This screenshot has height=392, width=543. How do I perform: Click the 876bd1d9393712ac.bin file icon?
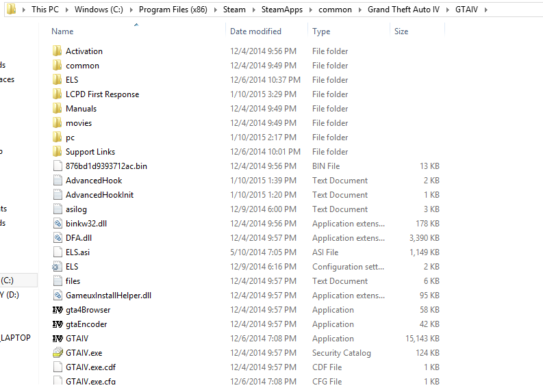(58, 166)
